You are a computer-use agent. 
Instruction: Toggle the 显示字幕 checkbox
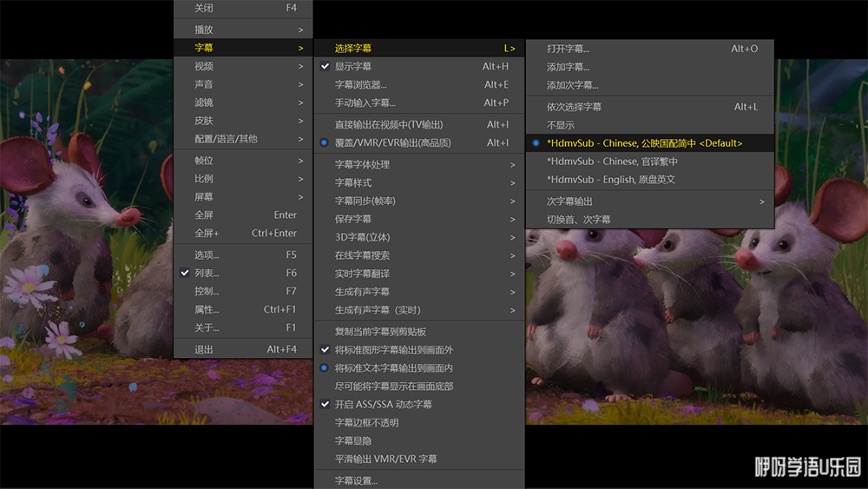pyautogui.click(x=353, y=67)
